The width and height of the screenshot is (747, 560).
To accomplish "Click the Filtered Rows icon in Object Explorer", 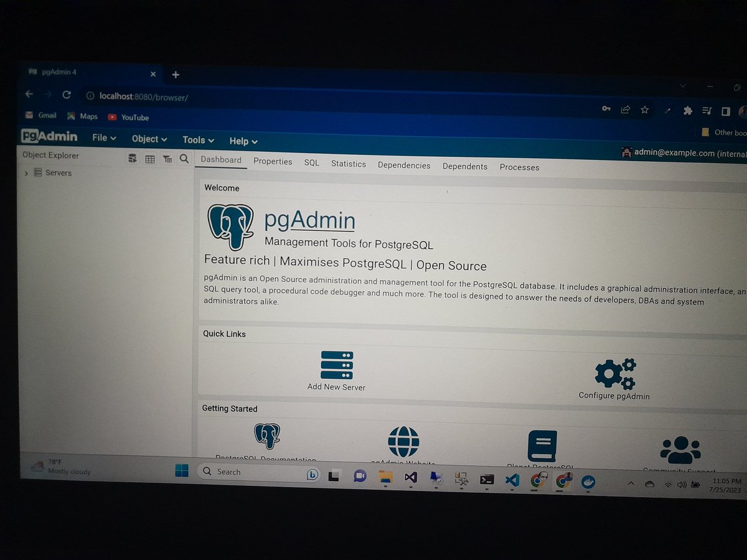I will point(167,159).
